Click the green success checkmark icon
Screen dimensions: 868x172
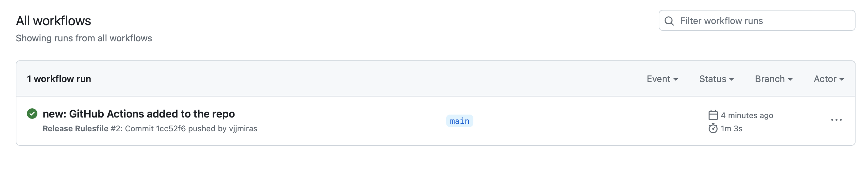point(32,114)
